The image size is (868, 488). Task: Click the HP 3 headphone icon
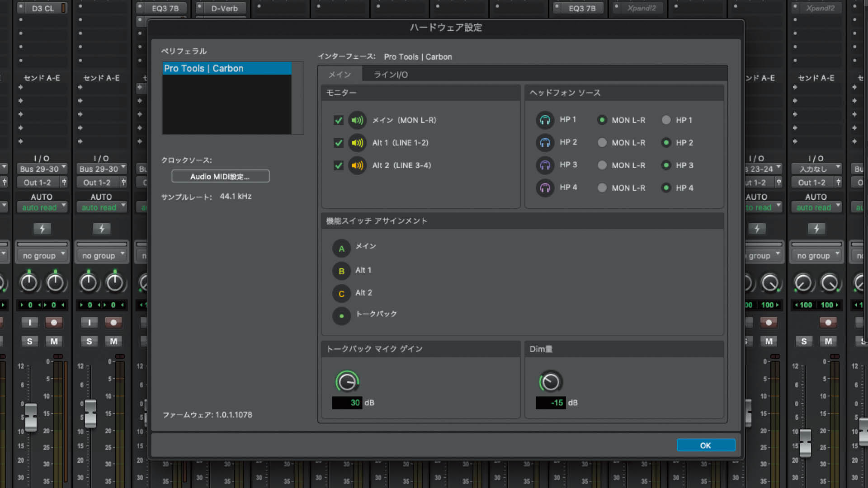coord(545,165)
